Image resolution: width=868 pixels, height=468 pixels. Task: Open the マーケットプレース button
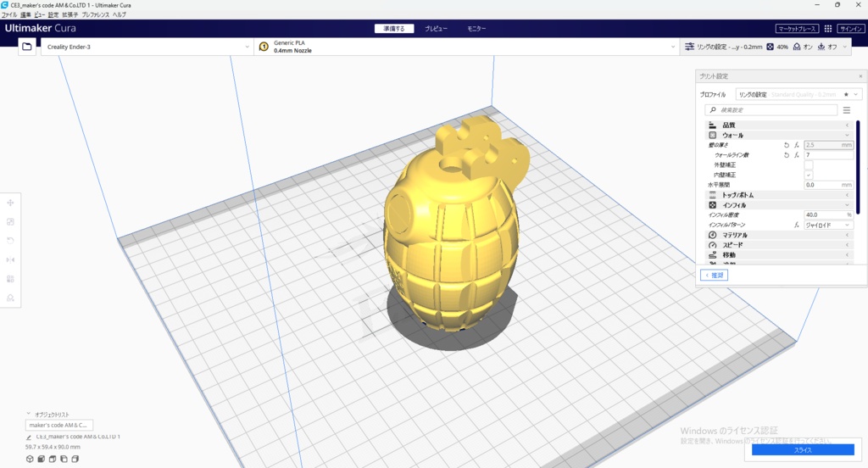click(x=797, y=28)
